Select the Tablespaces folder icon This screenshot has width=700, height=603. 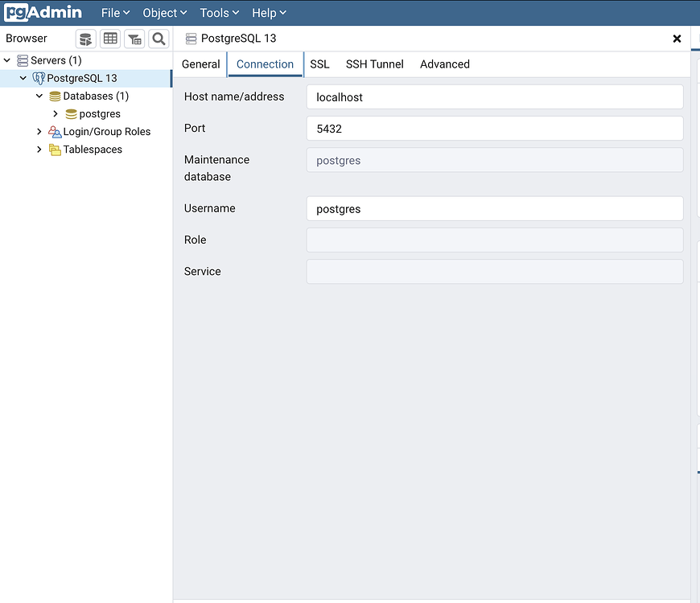54,149
